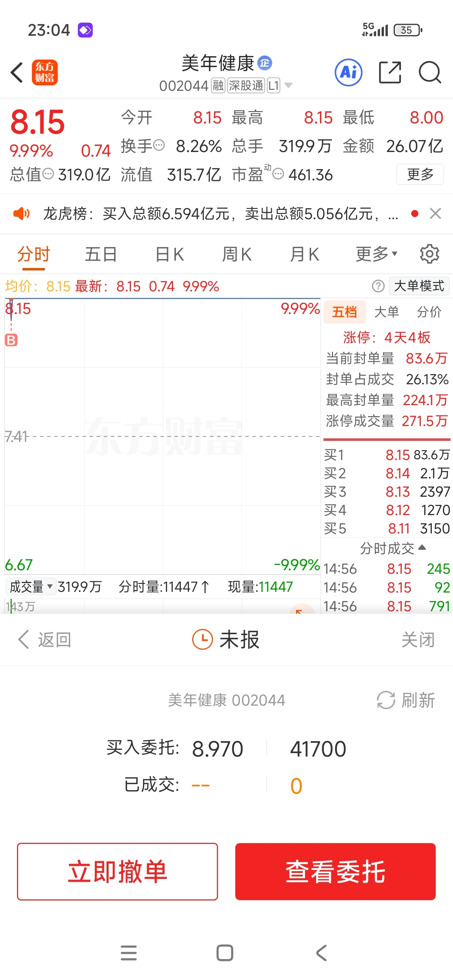Open the Ai assistant icon
453x980 pixels.
pyautogui.click(x=348, y=72)
